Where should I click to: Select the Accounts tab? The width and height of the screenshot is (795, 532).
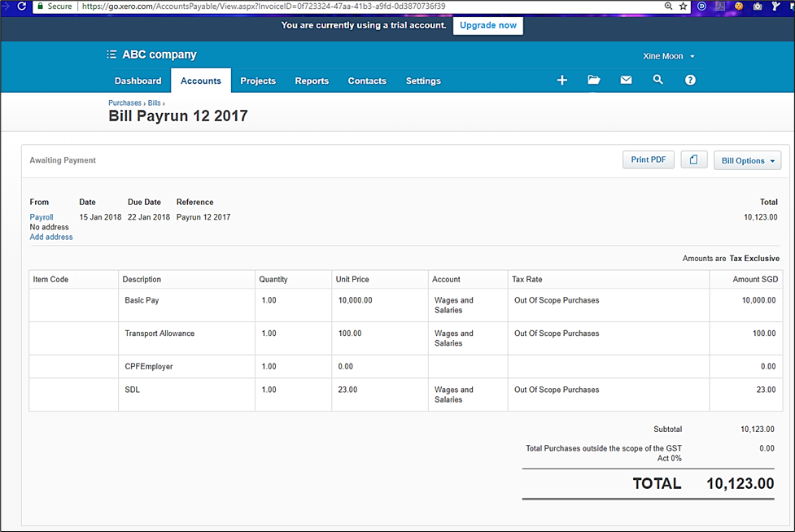201,81
